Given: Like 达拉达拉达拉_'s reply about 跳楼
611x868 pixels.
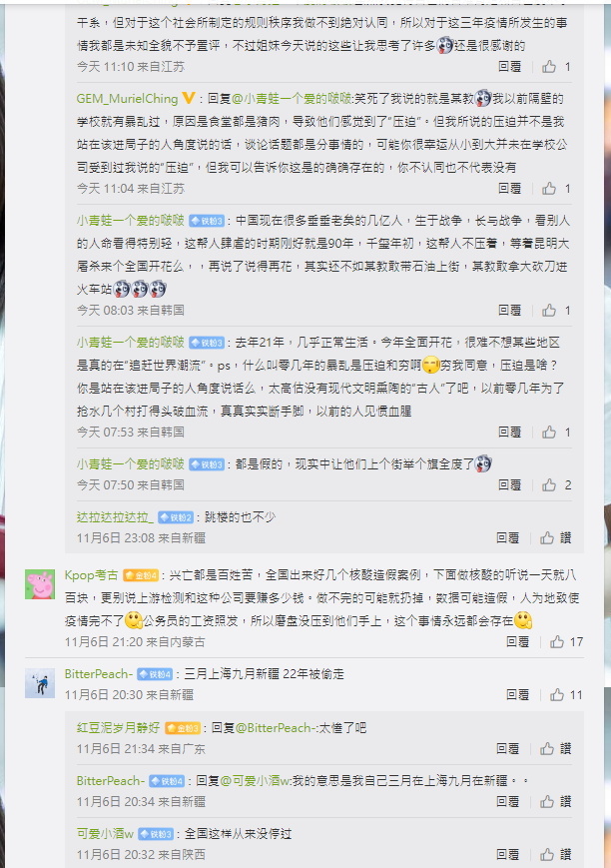Looking at the screenshot, I should (556, 537).
